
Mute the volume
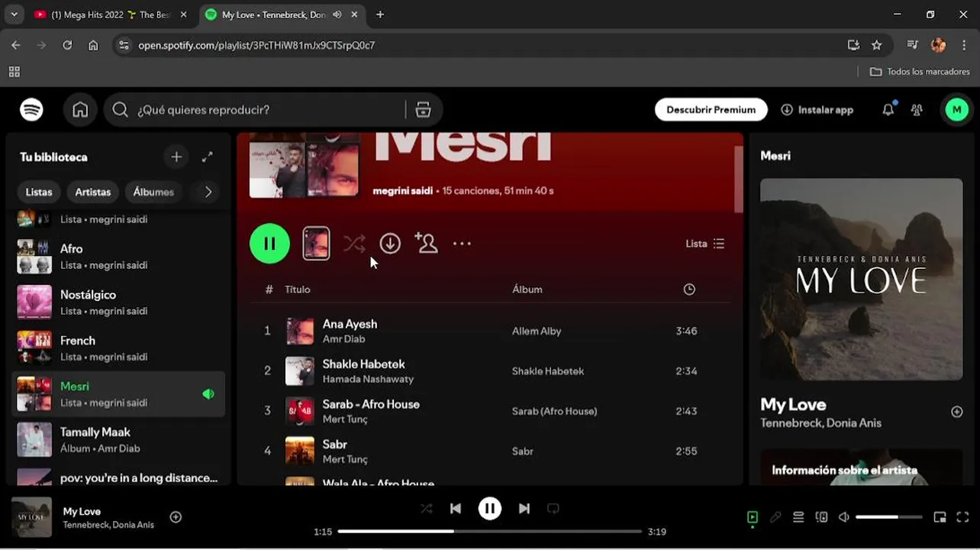843,517
